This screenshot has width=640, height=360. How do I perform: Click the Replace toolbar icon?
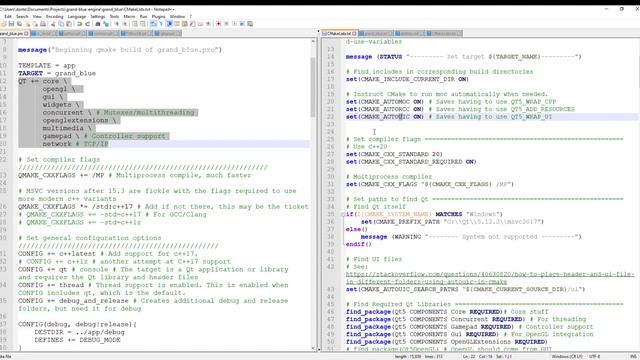tap(106, 24)
